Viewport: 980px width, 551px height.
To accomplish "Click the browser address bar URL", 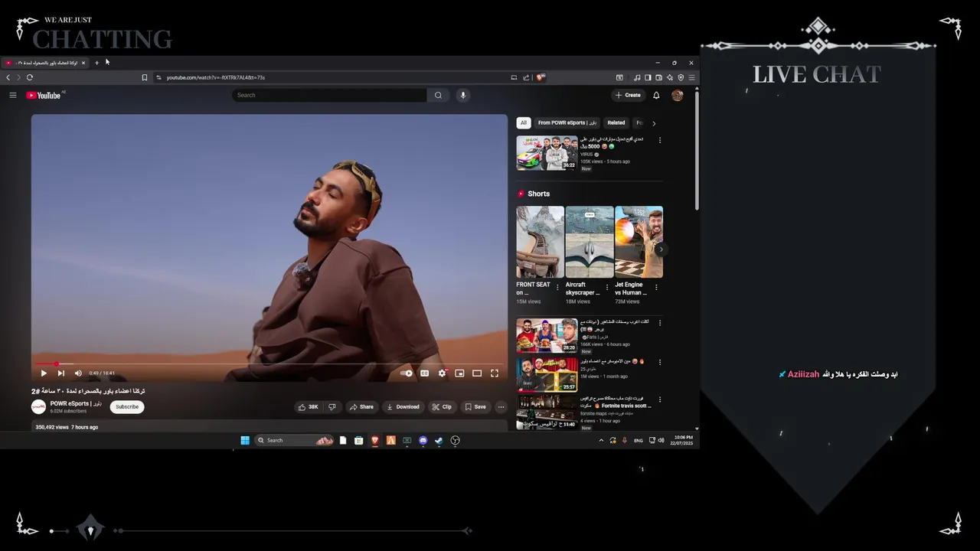I will pyautogui.click(x=216, y=77).
